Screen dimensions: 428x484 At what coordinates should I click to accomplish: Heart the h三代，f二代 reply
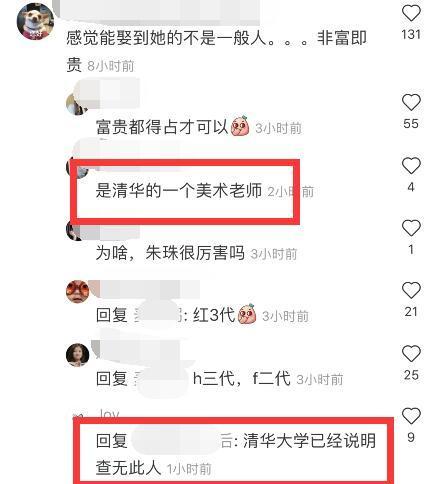point(411,354)
